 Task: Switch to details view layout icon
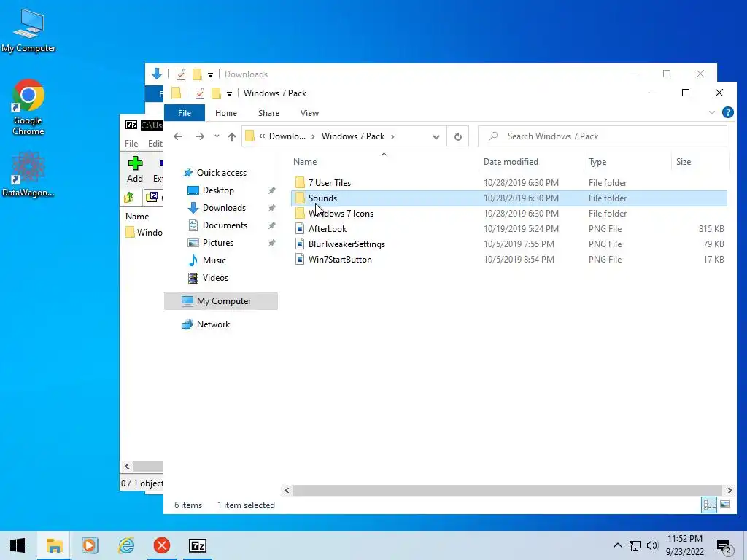tap(709, 505)
